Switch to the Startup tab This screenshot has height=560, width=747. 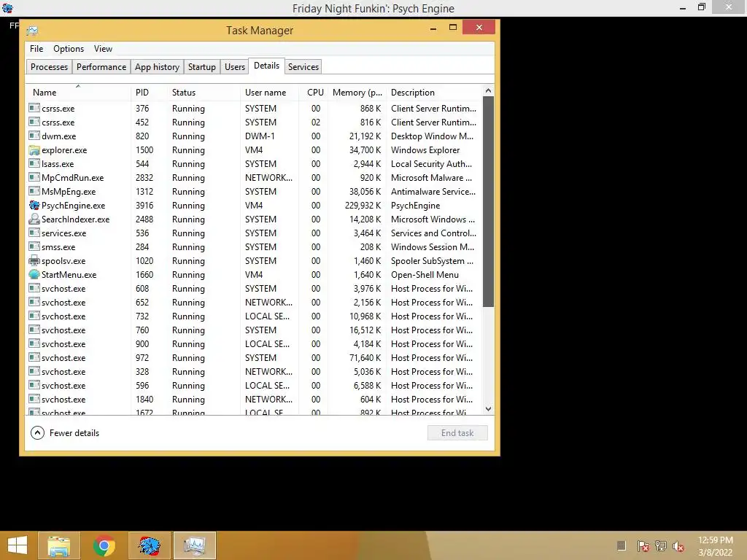[202, 66]
